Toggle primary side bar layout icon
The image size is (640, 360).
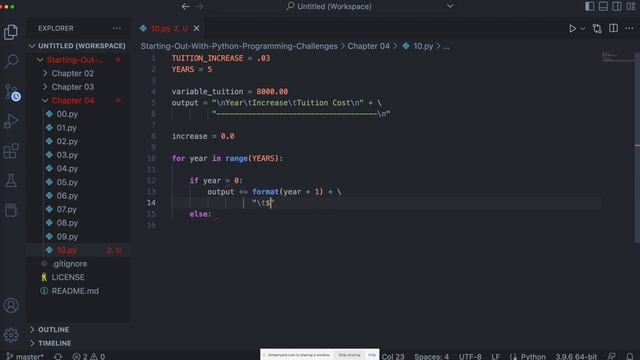pos(589,6)
